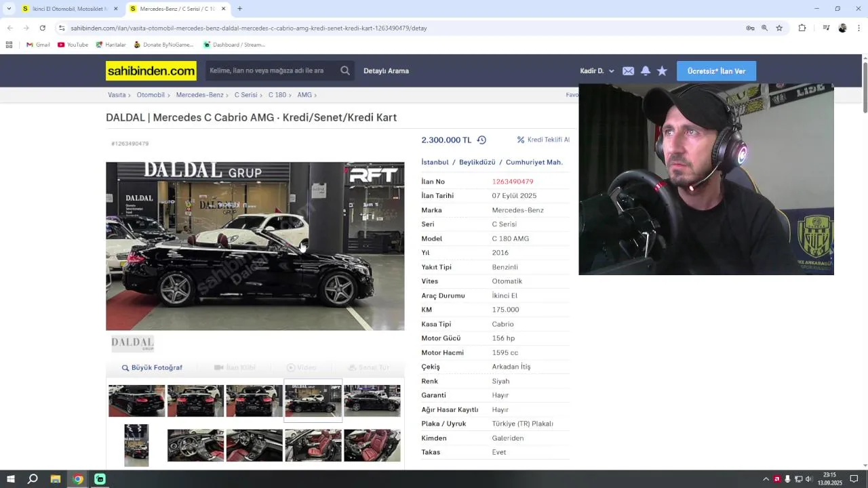Open the Donate ByNoGame bookmark
Image resolution: width=868 pixels, height=488 pixels.
163,45
